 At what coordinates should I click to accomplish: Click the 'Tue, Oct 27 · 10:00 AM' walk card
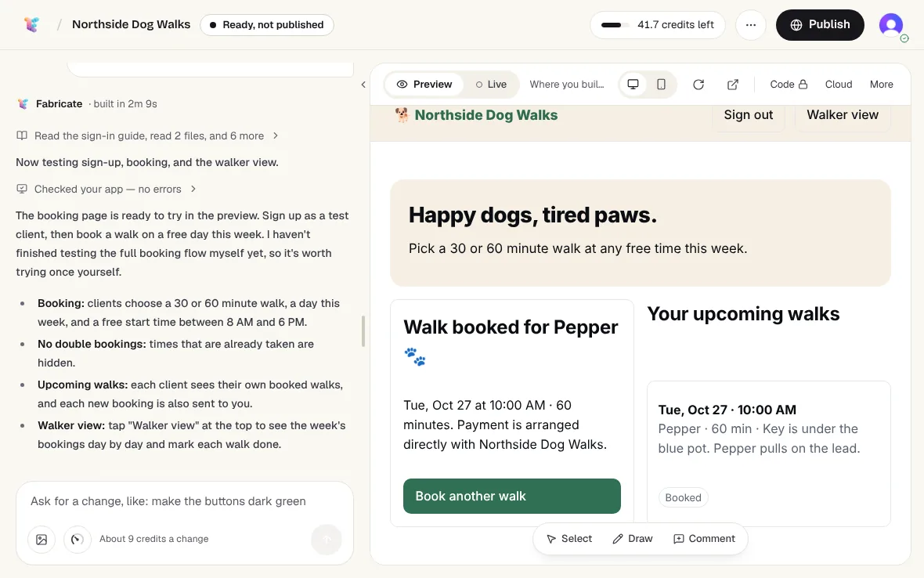tap(768, 453)
